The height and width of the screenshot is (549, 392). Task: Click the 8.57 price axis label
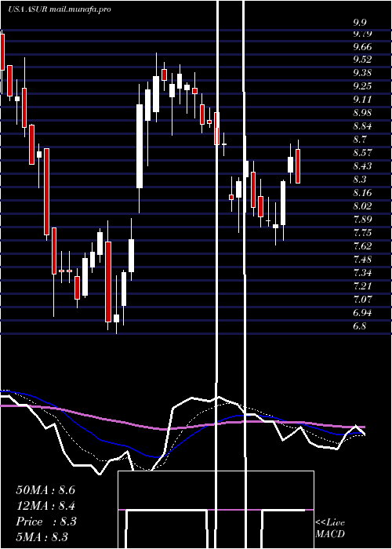(362, 153)
